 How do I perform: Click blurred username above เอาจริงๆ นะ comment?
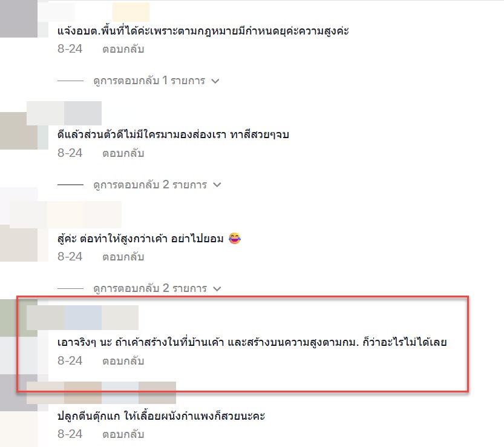pyautogui.click(x=83, y=317)
